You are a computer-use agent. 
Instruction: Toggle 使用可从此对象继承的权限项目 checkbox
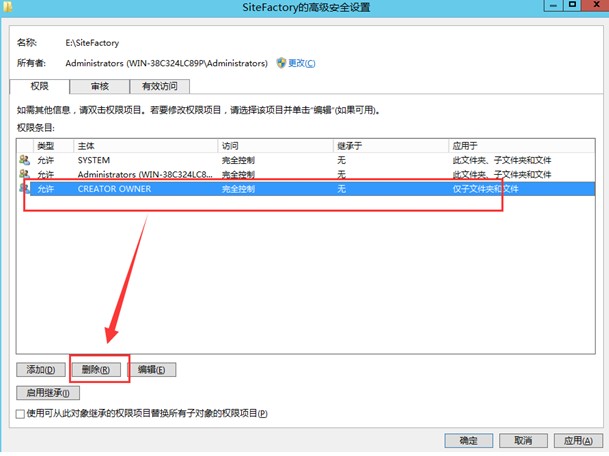21,413
